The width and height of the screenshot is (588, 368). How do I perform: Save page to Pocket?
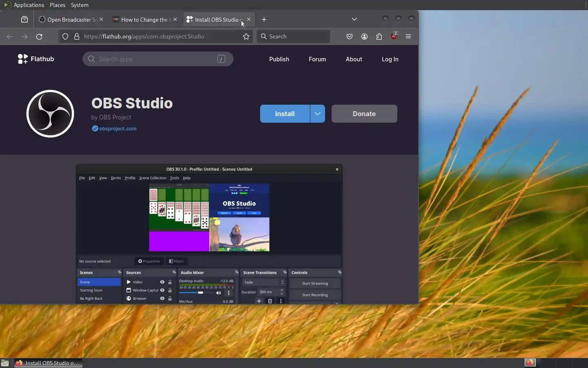[350, 36]
